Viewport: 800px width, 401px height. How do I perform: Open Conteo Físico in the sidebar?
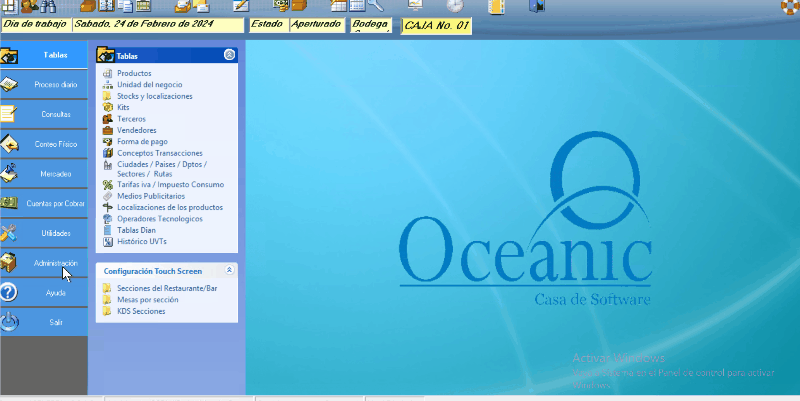click(55, 144)
